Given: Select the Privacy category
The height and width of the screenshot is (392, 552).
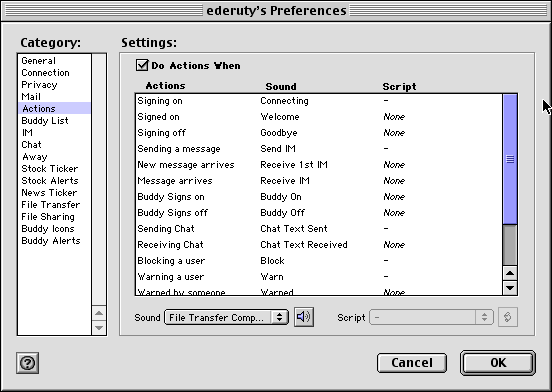Looking at the screenshot, I should (54, 84).
